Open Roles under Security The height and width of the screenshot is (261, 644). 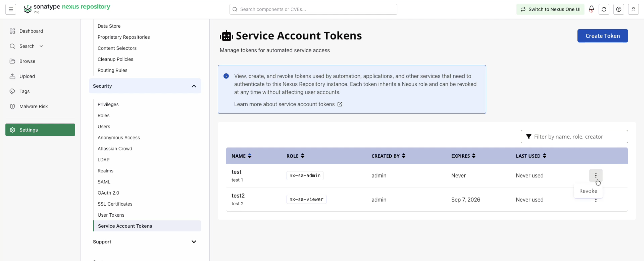[103, 115]
